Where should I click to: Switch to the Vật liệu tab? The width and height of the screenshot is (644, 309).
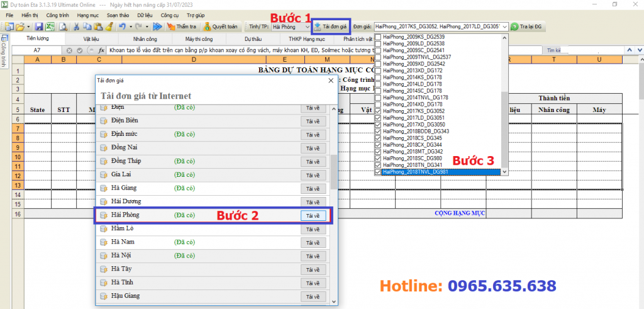click(x=91, y=39)
